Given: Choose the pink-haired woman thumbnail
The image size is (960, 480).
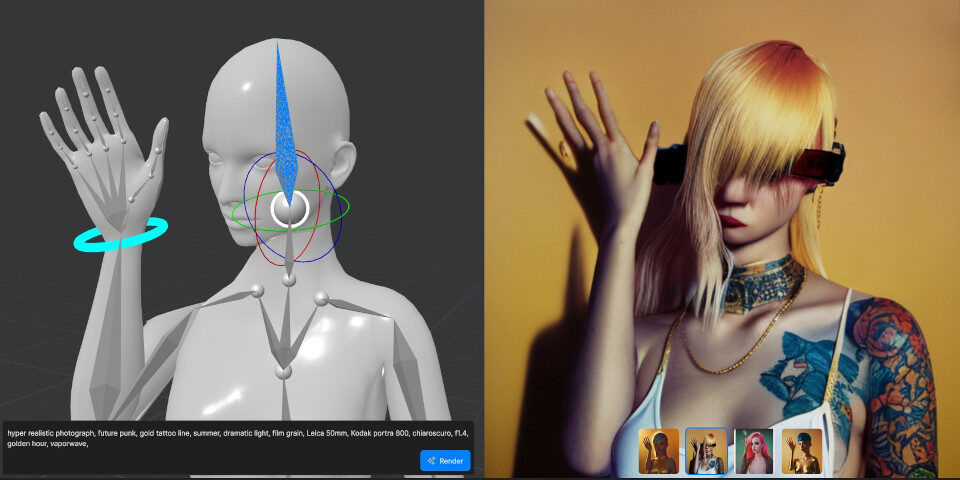Looking at the screenshot, I should pos(754,451).
